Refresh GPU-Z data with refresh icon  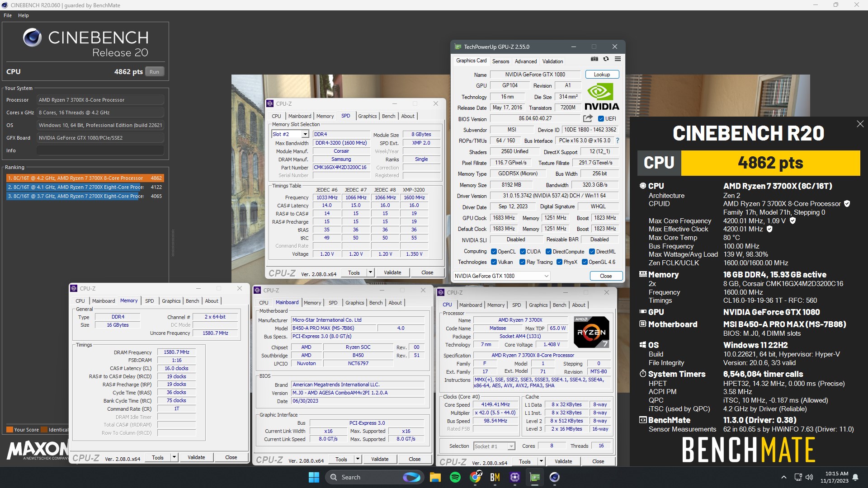(606, 59)
